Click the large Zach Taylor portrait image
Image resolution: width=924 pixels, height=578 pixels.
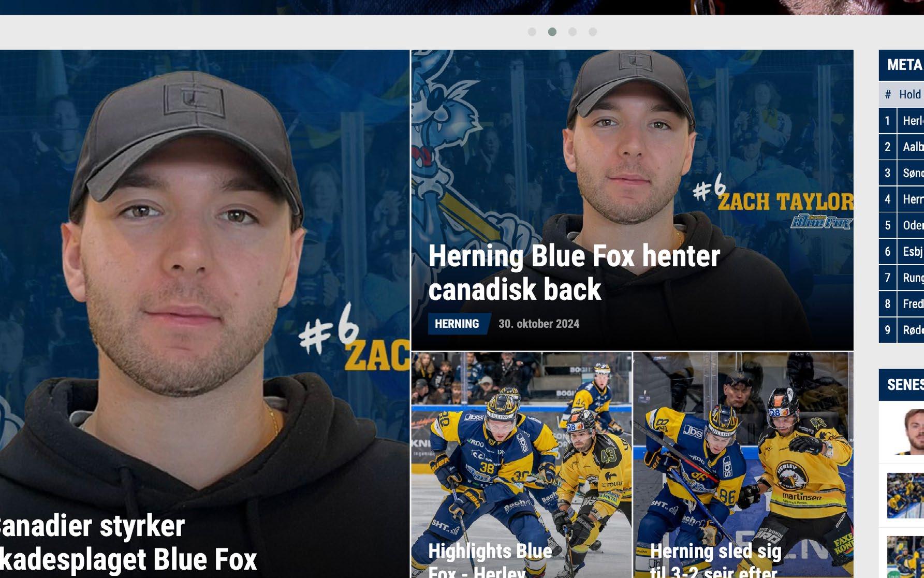click(x=204, y=280)
